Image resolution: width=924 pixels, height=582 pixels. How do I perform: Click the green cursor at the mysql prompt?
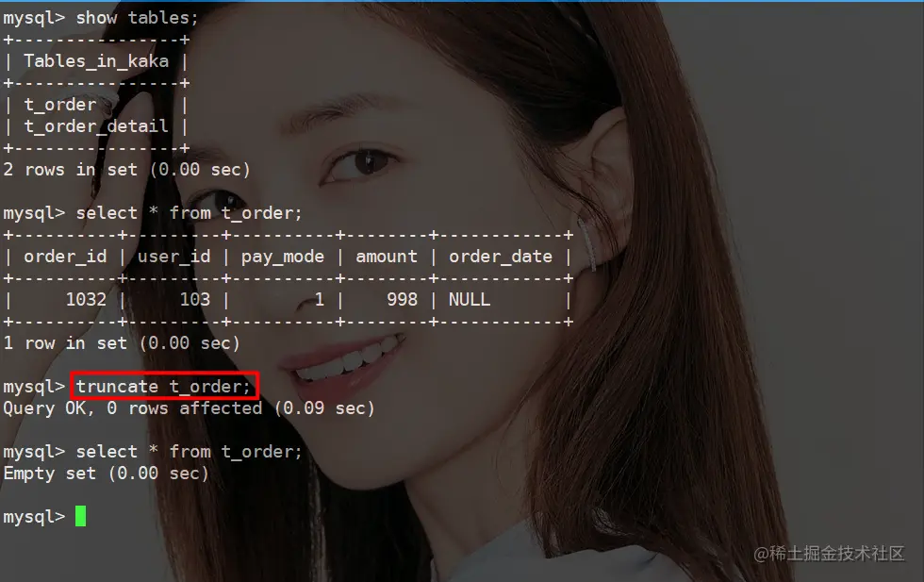(81, 516)
